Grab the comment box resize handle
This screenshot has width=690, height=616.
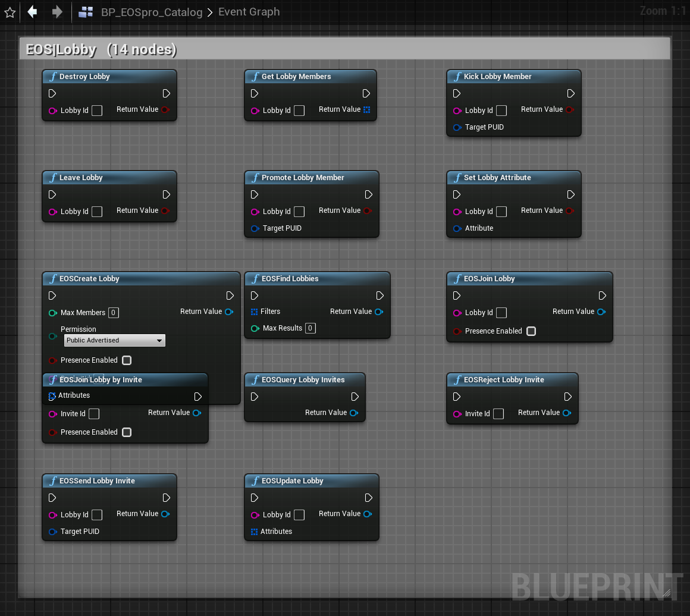pos(667,593)
